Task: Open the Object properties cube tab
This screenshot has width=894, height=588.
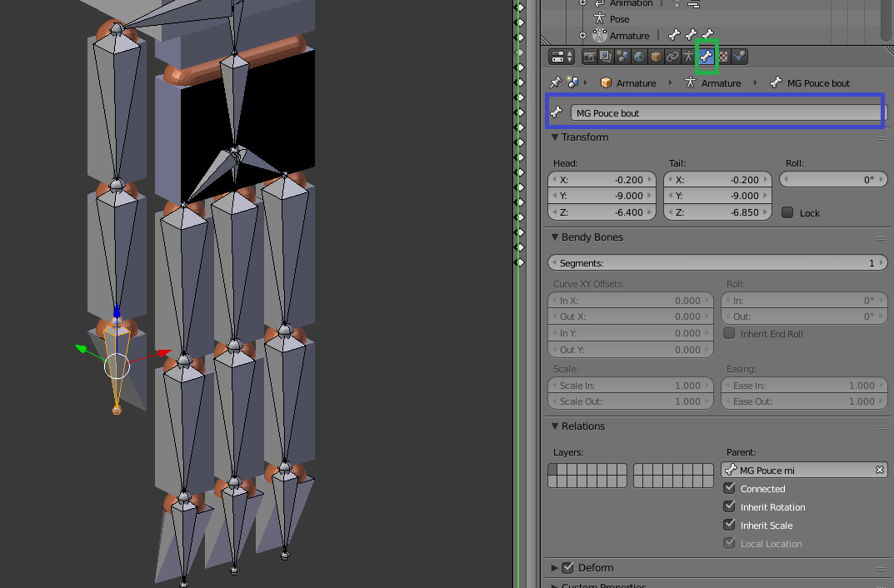Action: tap(656, 57)
